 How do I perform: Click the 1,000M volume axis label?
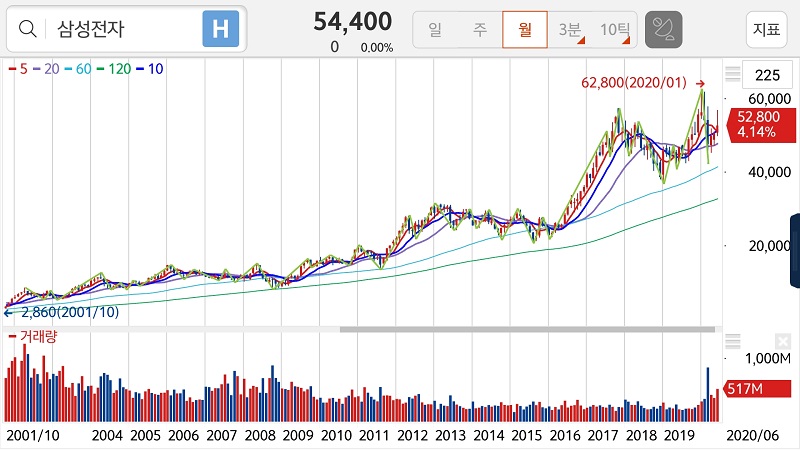pos(768,359)
